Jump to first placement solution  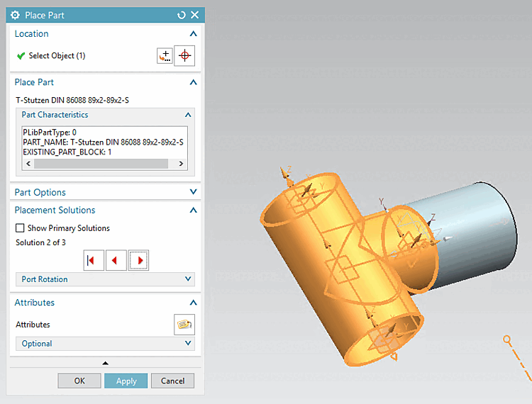tap(94, 260)
